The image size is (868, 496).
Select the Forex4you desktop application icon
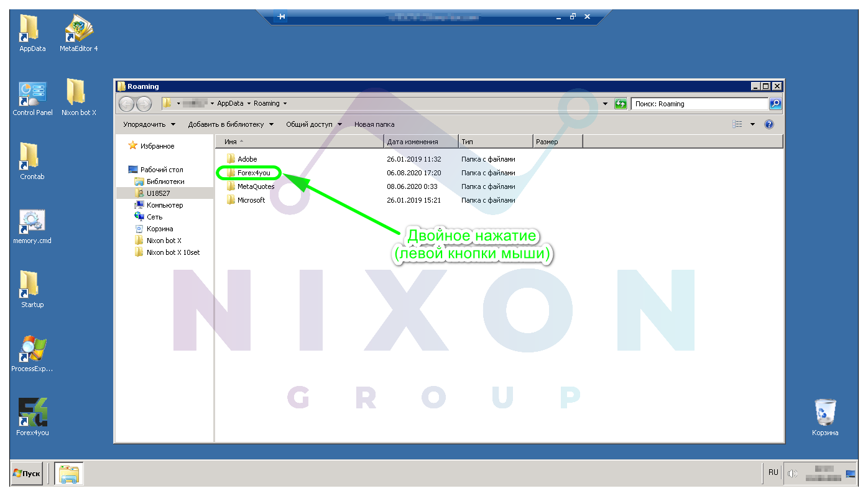tap(32, 417)
